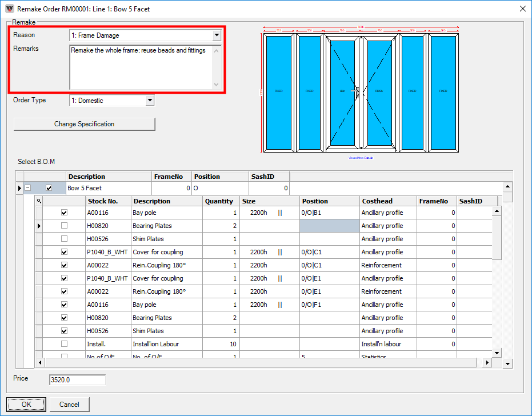Viewport: 532px width, 416px height.
Task: Click the Cancel button
Action: [69, 404]
